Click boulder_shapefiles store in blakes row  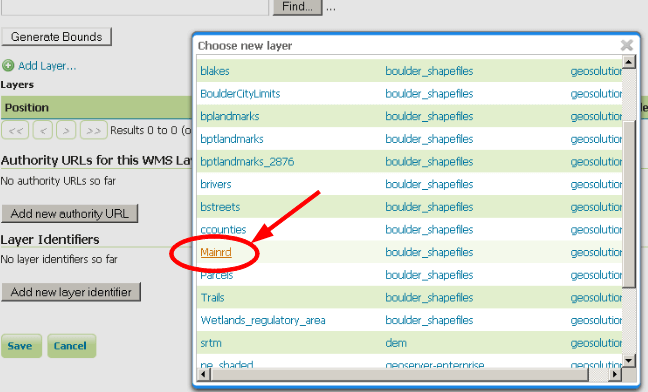tap(429, 71)
